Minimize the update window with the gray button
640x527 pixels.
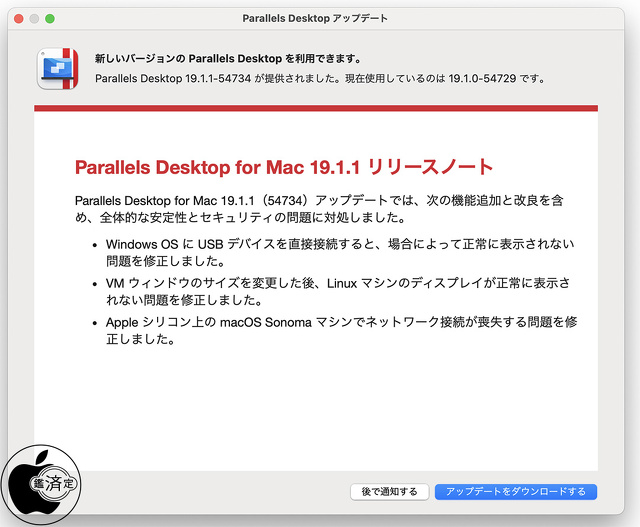point(34,18)
